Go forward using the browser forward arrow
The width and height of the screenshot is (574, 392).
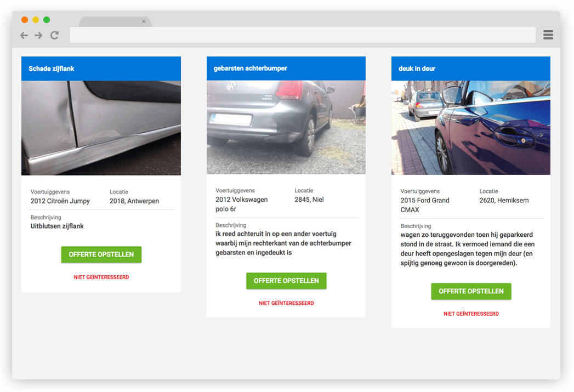(38, 35)
